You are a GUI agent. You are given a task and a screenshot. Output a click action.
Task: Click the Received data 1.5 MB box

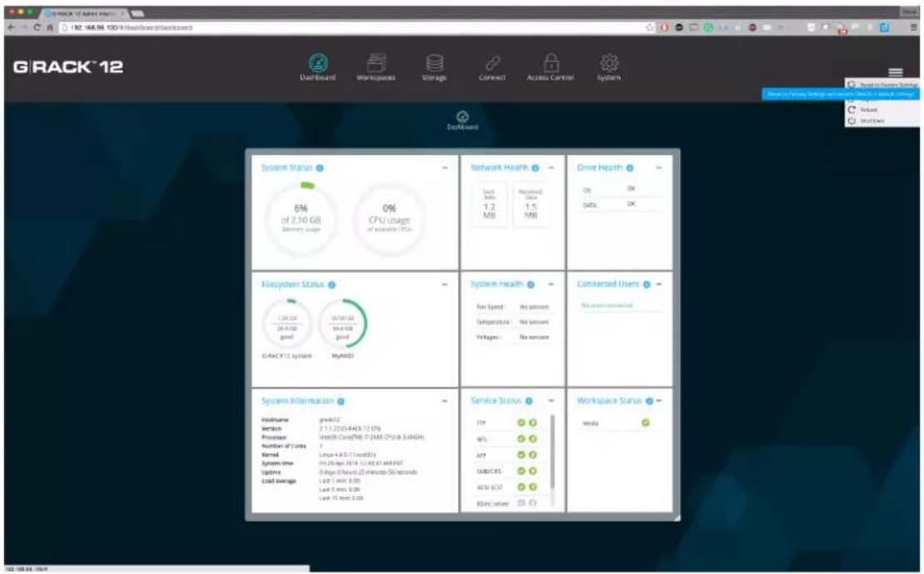[x=531, y=205]
